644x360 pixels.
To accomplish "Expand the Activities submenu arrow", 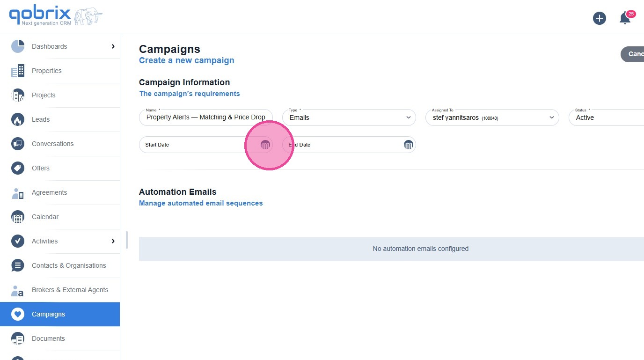I will tap(113, 241).
